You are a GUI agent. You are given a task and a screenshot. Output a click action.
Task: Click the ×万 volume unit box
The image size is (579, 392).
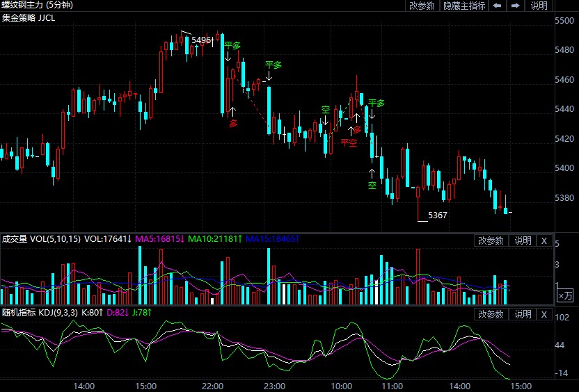(x=566, y=296)
